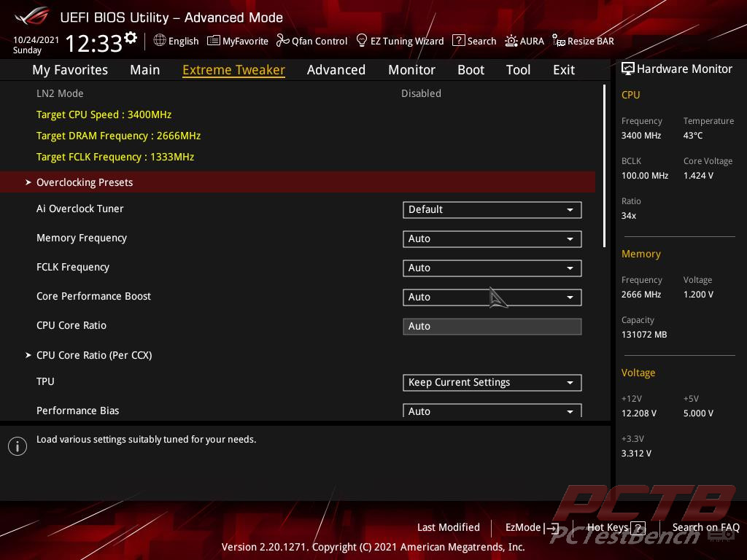Switch to Exit tab
Viewport: 747px width, 560px height.
[564, 70]
